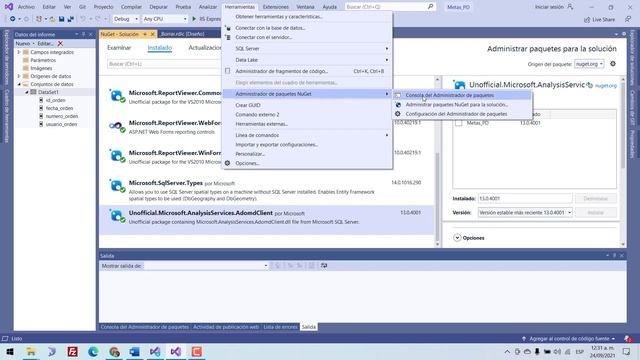
Task: Switch to the Examinar tab
Action: pos(119,48)
